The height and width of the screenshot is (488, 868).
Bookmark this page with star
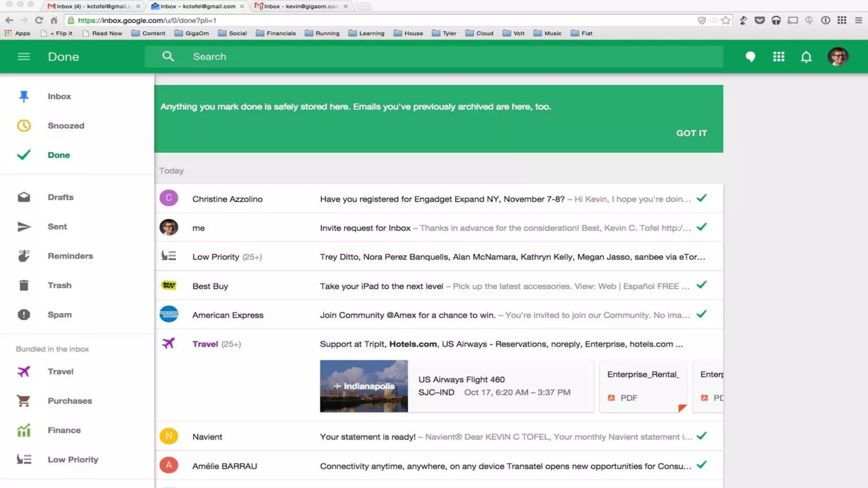[x=726, y=20]
